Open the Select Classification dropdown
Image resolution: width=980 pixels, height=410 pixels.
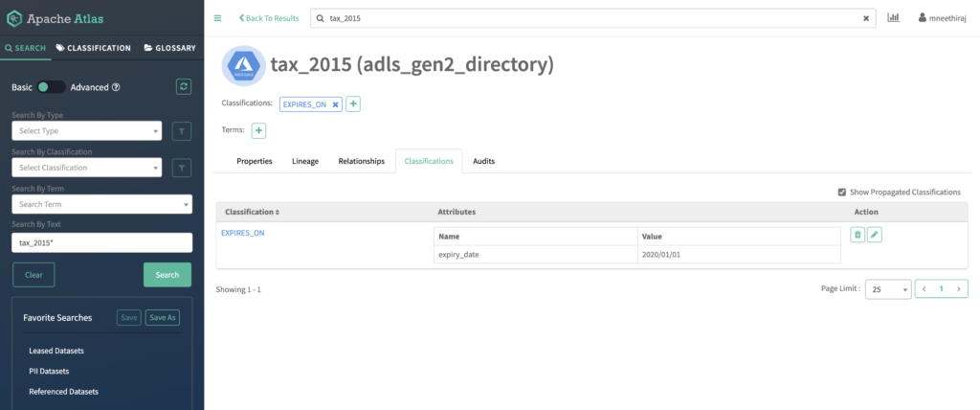click(x=87, y=168)
